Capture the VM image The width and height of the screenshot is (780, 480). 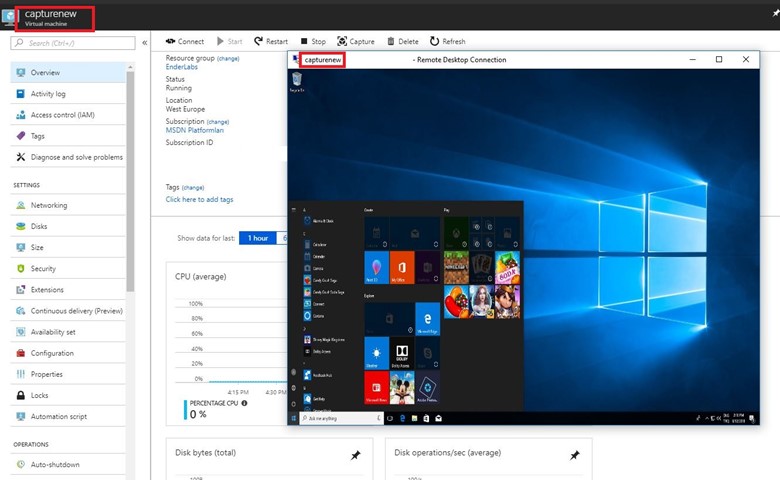356,42
